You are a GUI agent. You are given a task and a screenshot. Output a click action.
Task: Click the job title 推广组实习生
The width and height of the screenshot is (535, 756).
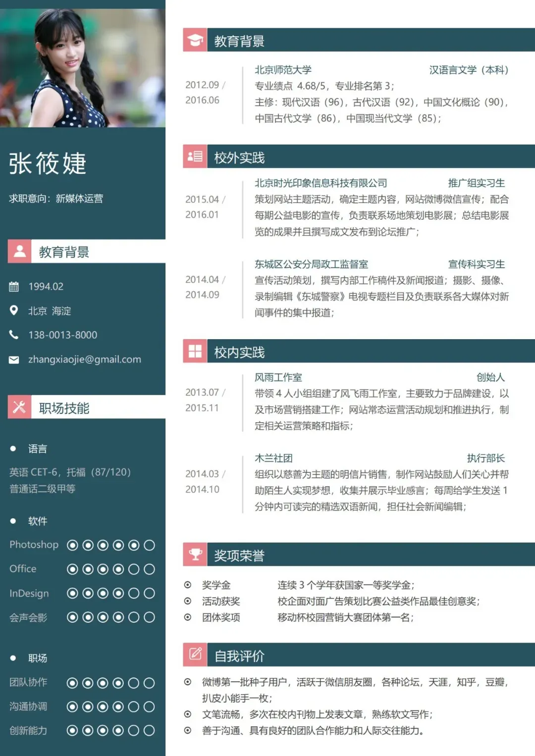tap(476, 183)
